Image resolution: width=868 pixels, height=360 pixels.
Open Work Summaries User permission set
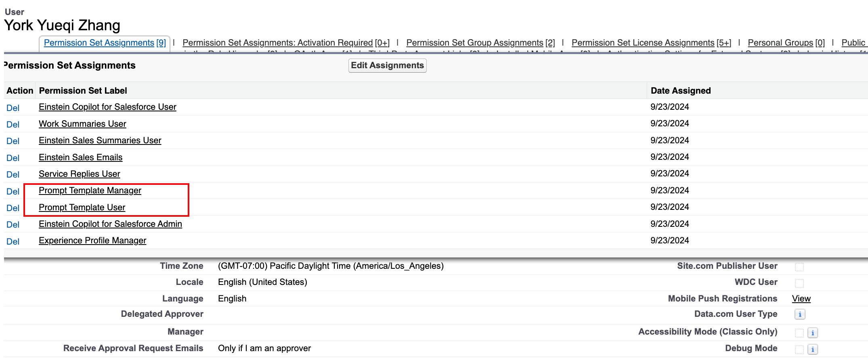tap(82, 124)
